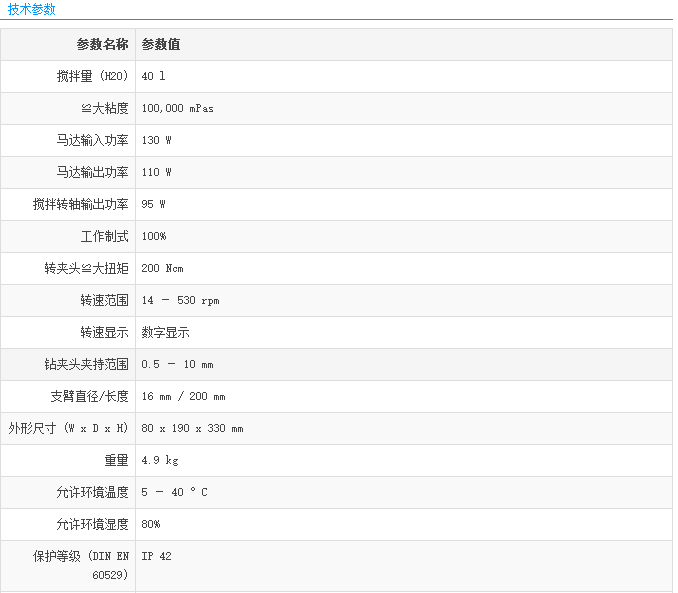Click the 参数值 column header
Image resolution: width=678 pixels, height=593 pixels.
[x=161, y=45]
